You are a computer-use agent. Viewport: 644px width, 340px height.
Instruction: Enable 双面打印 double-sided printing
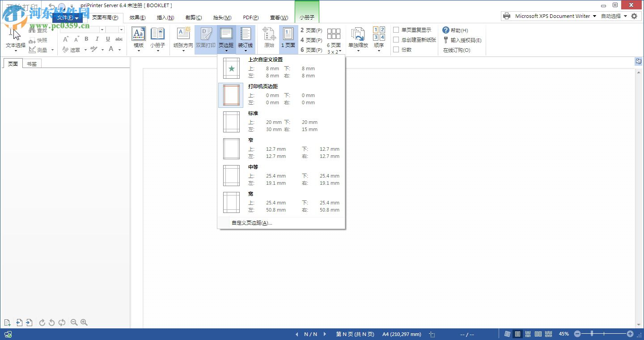point(205,38)
